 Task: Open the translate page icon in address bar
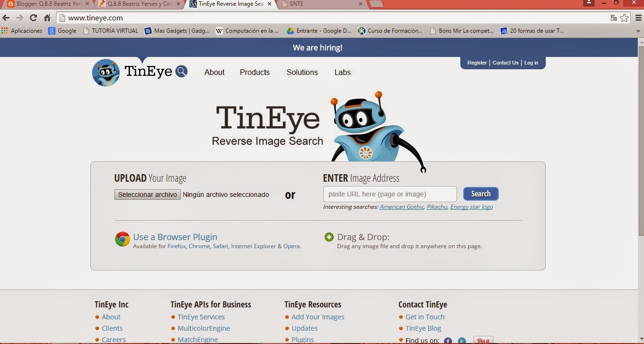coord(614,18)
